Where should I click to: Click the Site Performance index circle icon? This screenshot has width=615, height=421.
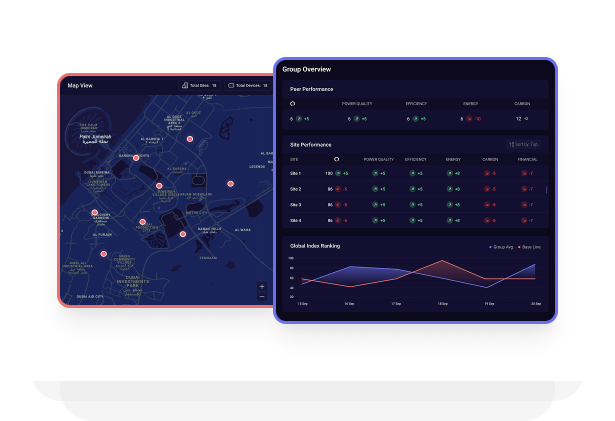(335, 158)
